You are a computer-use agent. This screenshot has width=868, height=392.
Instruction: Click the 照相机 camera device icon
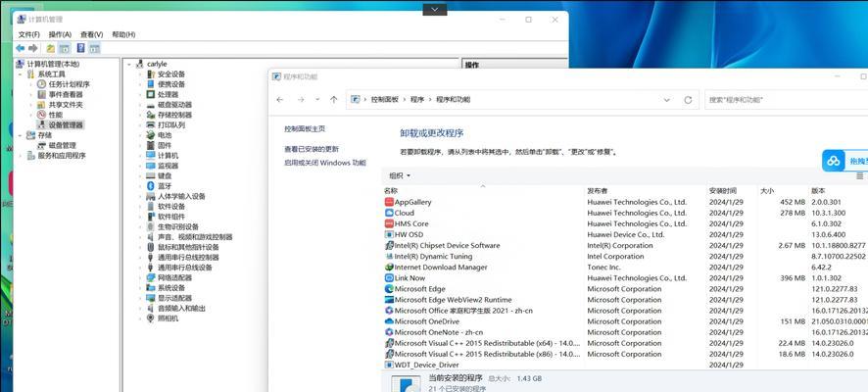click(151, 318)
